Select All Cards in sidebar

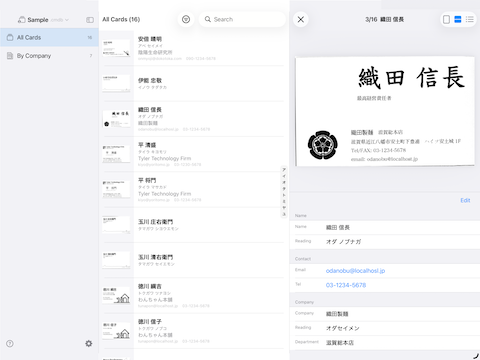pos(49,37)
